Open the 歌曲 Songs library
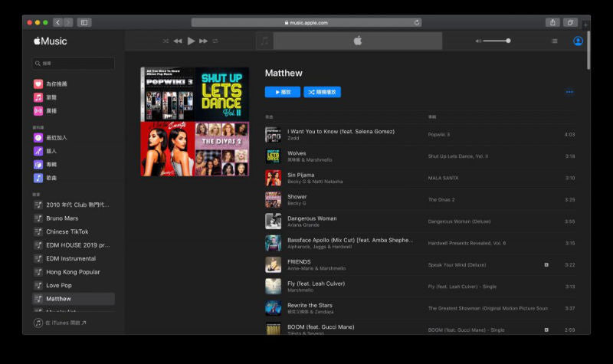This screenshot has width=613, height=364. (x=51, y=178)
